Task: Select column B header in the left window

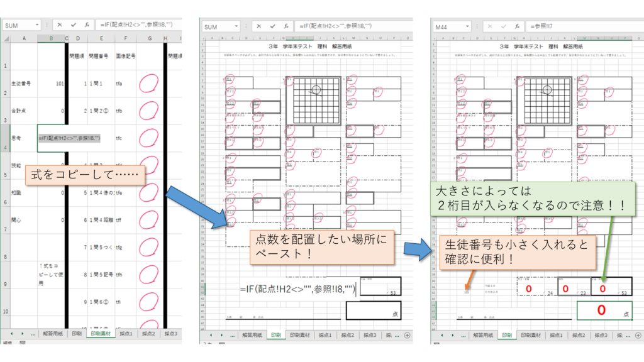Action: click(51, 38)
